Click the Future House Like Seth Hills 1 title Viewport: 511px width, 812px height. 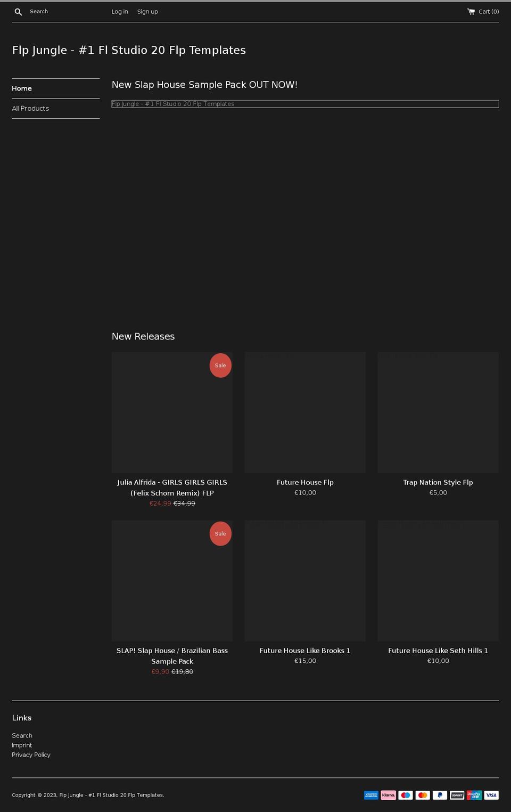(x=438, y=651)
